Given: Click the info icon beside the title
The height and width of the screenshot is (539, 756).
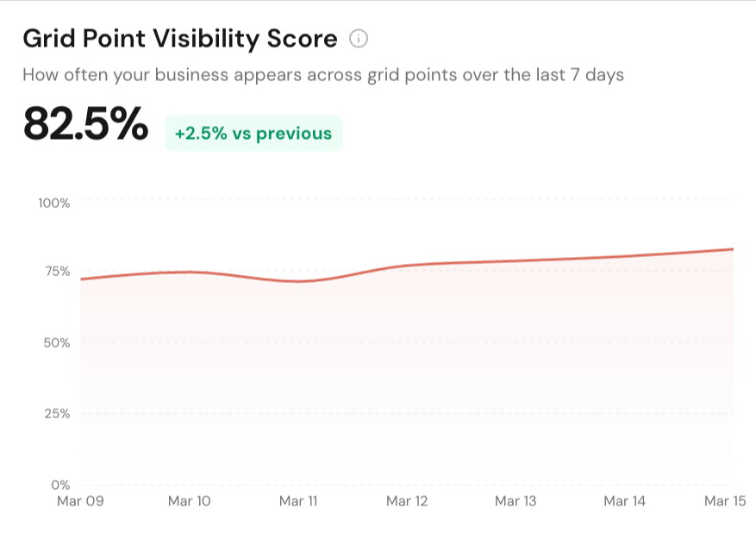Looking at the screenshot, I should (359, 39).
